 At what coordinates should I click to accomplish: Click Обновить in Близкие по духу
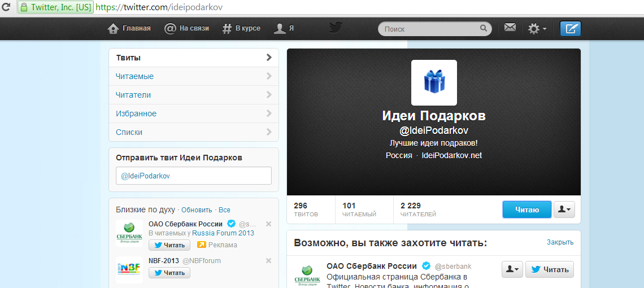[197, 210]
